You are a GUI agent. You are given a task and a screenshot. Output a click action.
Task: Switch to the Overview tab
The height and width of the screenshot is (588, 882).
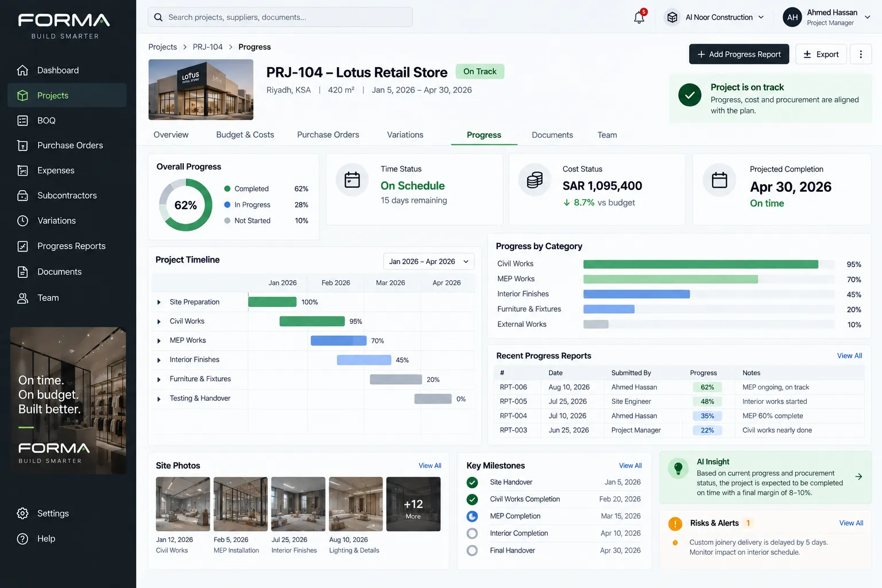point(171,135)
